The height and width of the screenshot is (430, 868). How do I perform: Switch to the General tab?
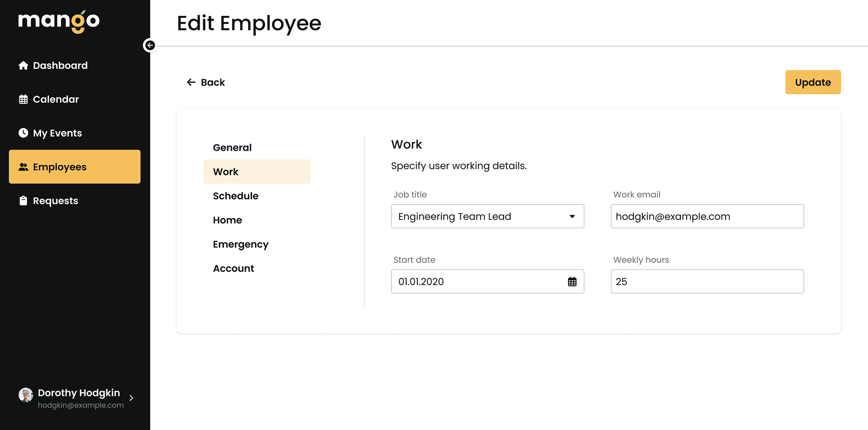pos(232,147)
